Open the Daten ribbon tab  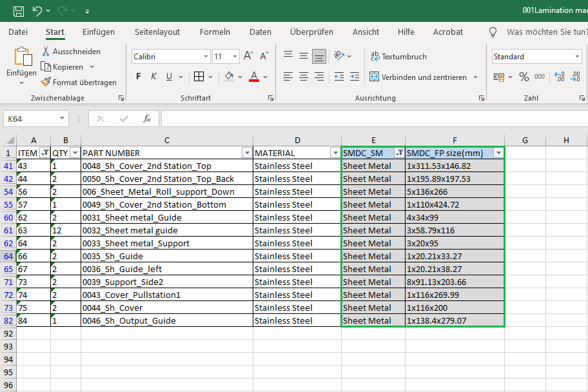(x=260, y=32)
